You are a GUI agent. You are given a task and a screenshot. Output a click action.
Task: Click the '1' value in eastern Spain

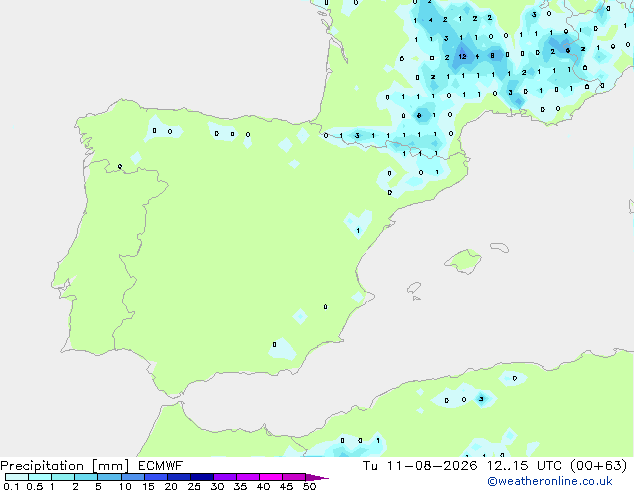[x=358, y=231]
